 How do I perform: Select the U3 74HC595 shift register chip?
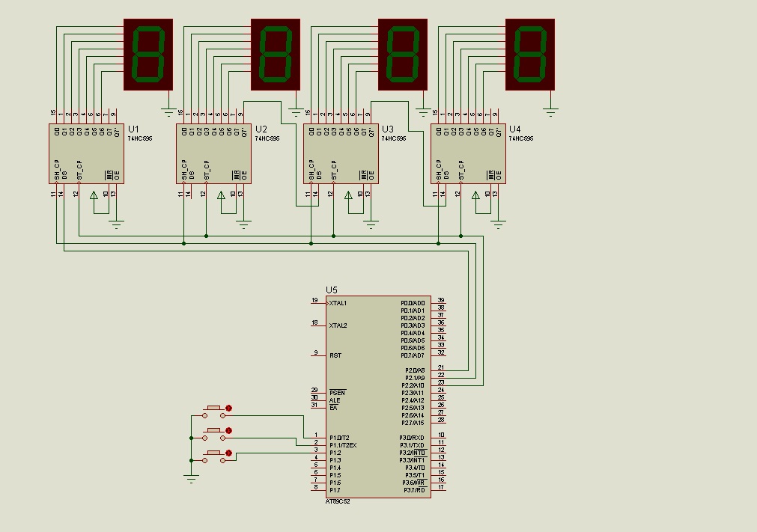pos(341,154)
